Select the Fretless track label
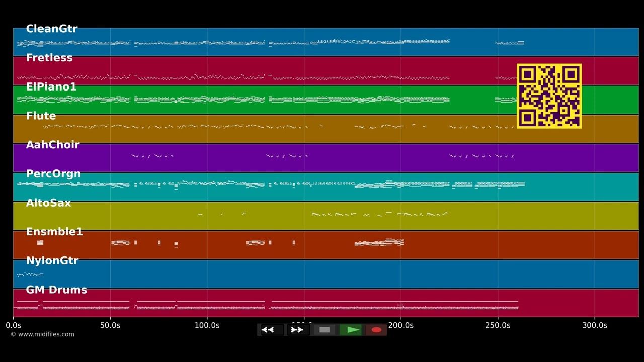 point(49,58)
